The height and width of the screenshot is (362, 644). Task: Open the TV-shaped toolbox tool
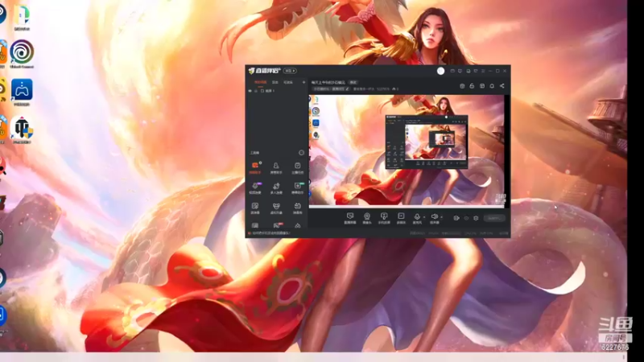point(297,208)
